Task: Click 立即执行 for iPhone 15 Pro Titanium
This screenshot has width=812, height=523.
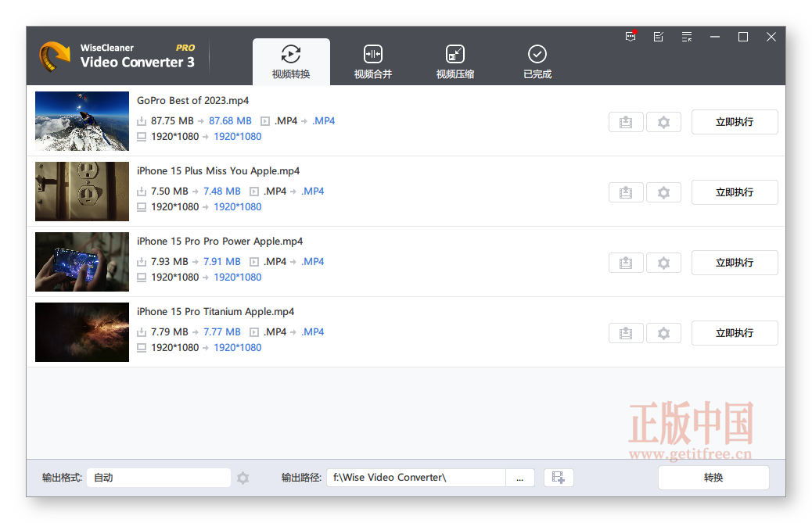Action: coord(735,333)
